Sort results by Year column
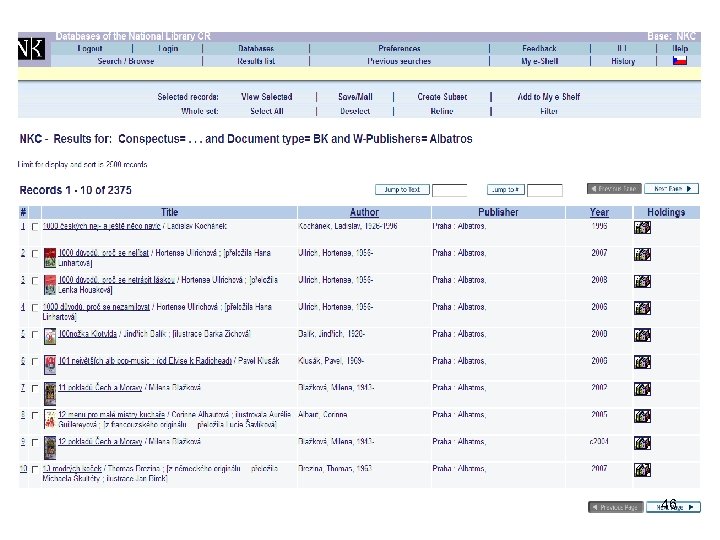Image resolution: width=720 pixels, height=540 pixels. 599,212
